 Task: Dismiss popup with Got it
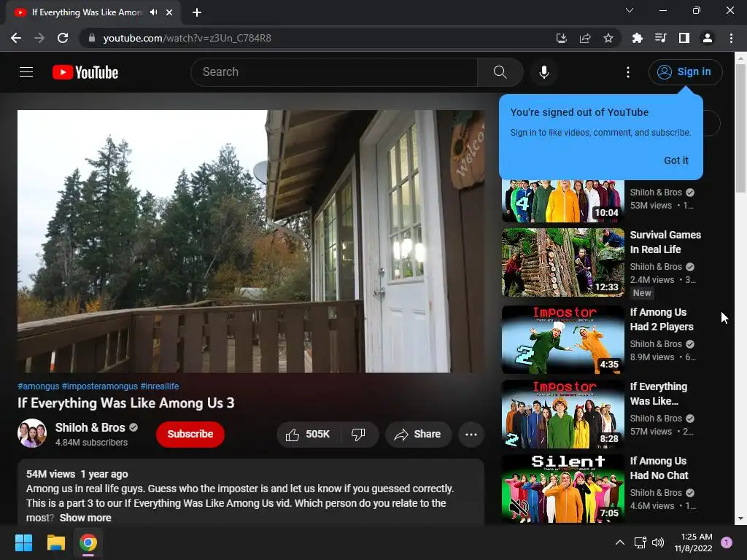click(x=676, y=160)
